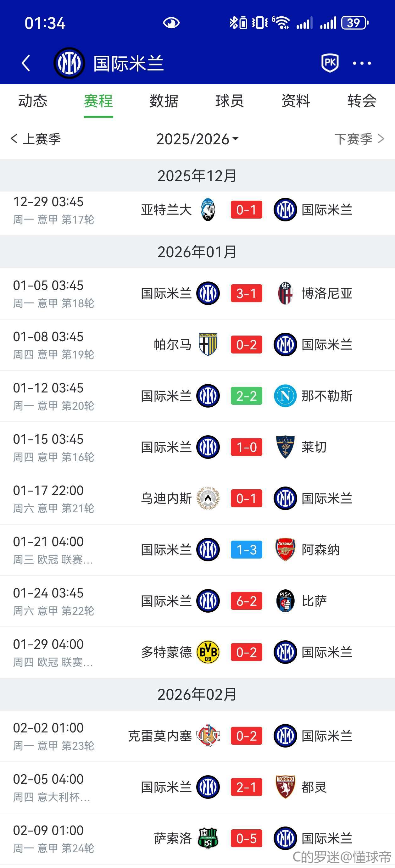Go to next season (下赛季)

click(359, 139)
